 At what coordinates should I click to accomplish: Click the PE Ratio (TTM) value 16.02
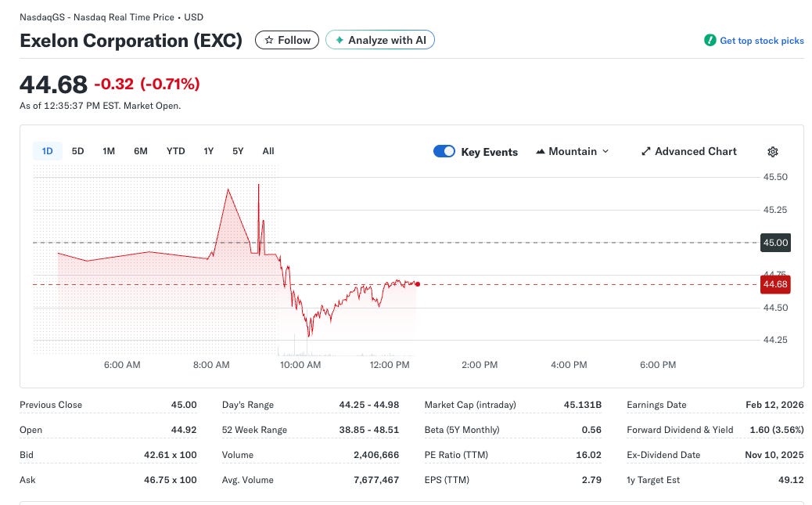tap(589, 455)
